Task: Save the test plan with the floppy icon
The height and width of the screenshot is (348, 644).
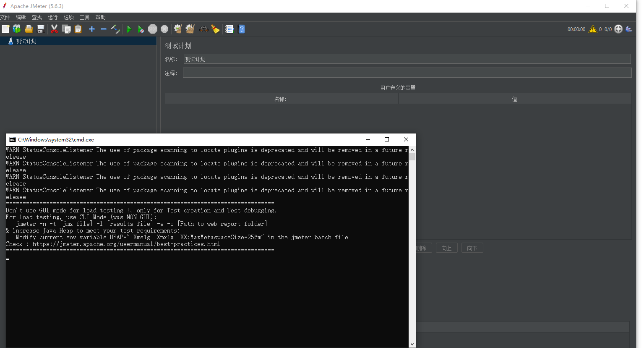Action: 41,29
